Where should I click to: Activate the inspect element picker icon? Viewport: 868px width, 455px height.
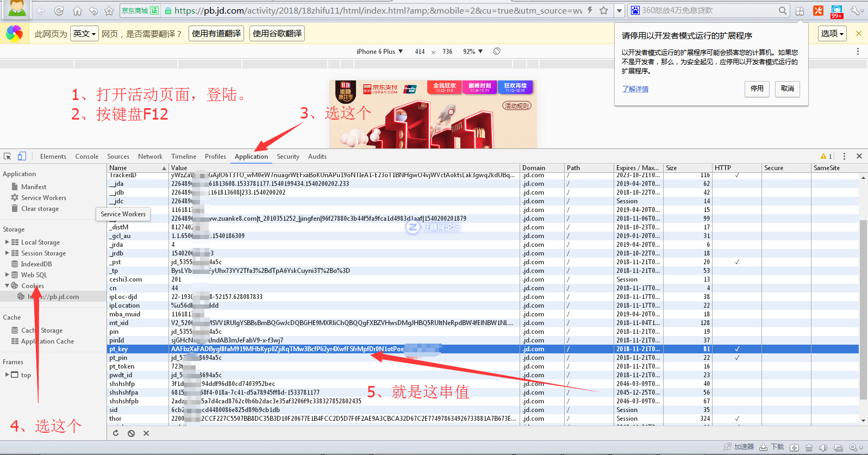[8, 157]
